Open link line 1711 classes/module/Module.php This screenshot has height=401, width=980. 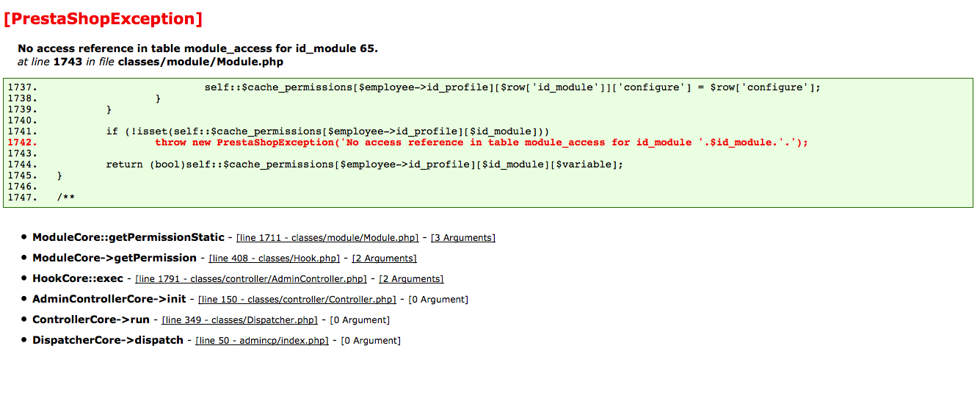tap(327, 238)
